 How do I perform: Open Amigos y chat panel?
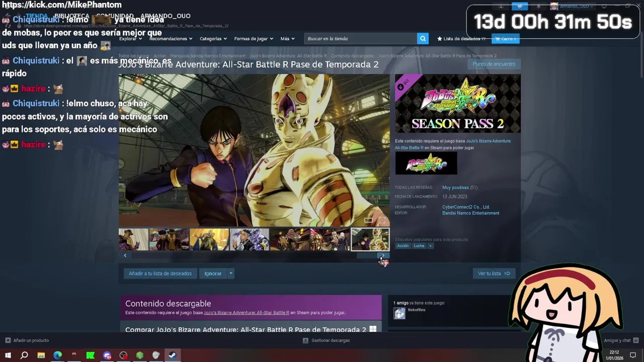click(621, 340)
